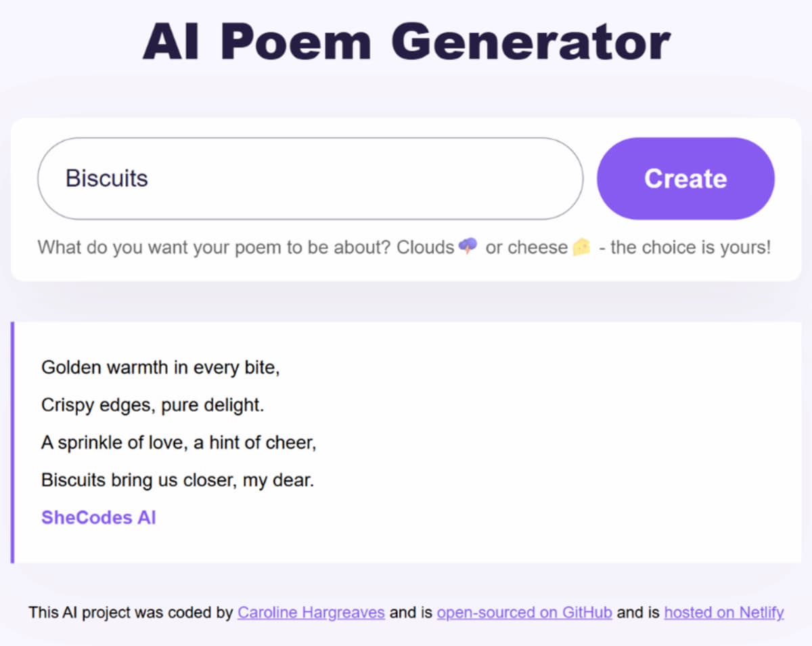Open the Caroline Hargreaves link
The height and width of the screenshot is (646, 812).
tap(311, 612)
